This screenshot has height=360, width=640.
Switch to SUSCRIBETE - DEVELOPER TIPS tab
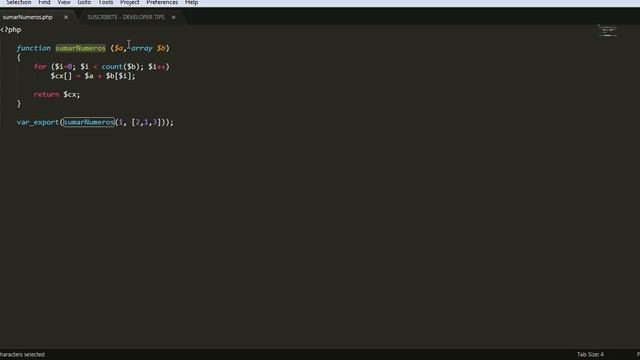click(x=126, y=17)
